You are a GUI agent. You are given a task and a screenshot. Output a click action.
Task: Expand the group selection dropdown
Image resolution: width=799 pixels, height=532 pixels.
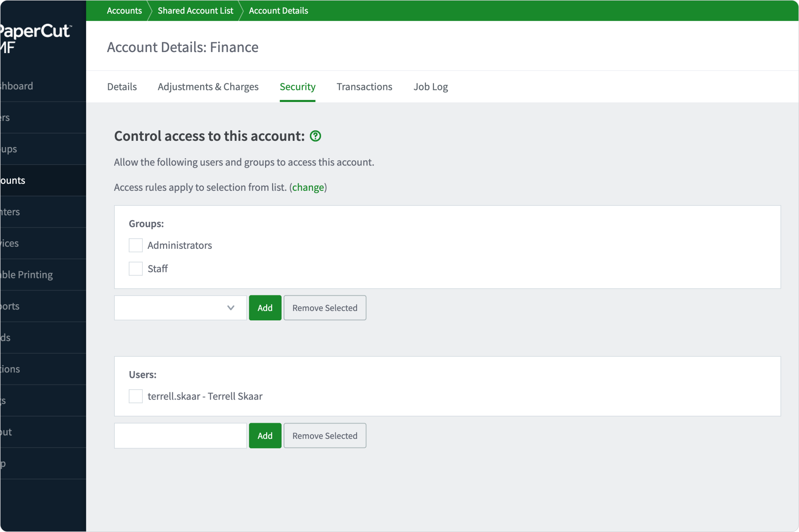click(231, 308)
